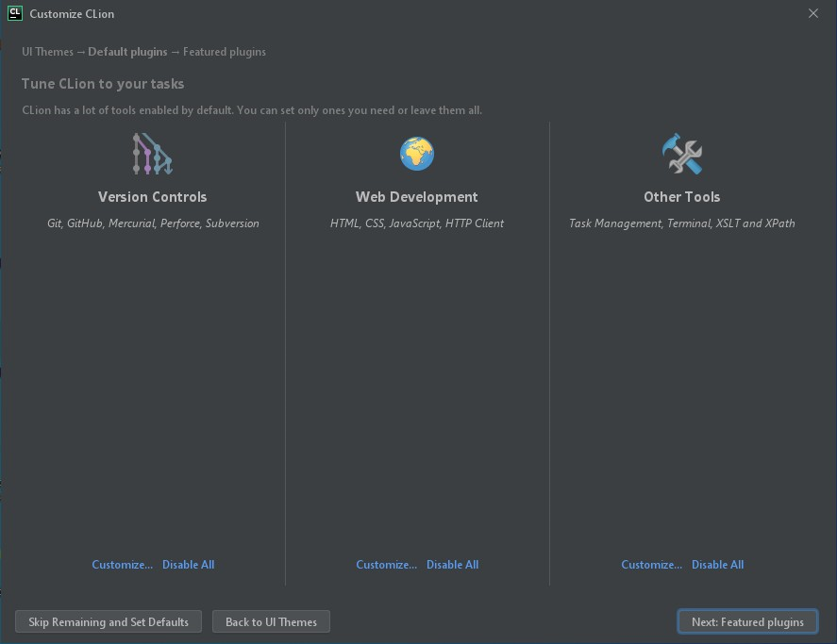This screenshot has height=644, width=837.
Task: Open Customize for Version Controls
Action: [x=123, y=565]
